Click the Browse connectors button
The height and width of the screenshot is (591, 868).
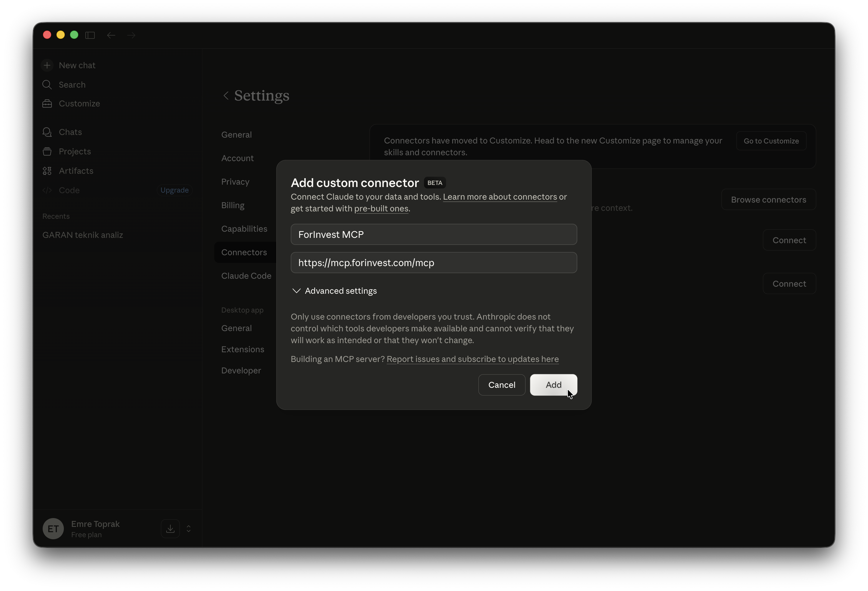(x=768, y=199)
